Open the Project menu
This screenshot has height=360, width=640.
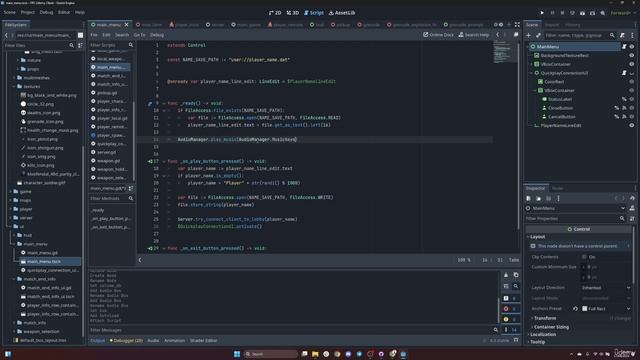[x=28, y=12]
